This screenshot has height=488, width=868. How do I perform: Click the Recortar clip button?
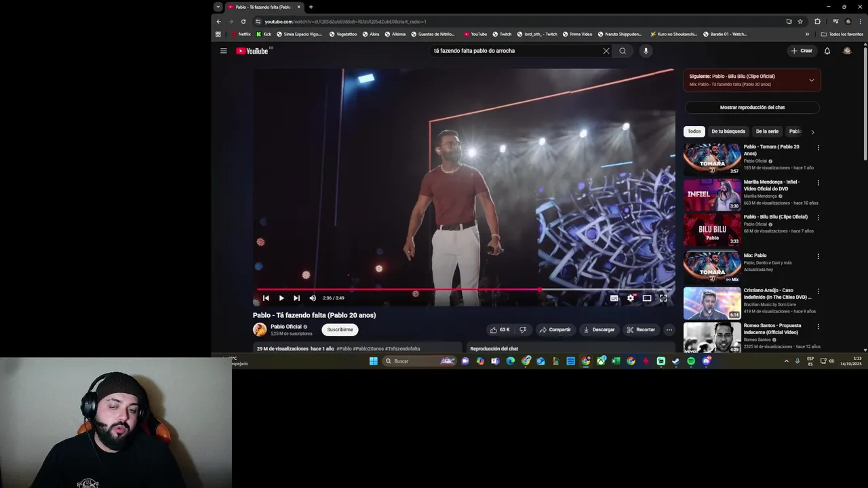point(641,330)
